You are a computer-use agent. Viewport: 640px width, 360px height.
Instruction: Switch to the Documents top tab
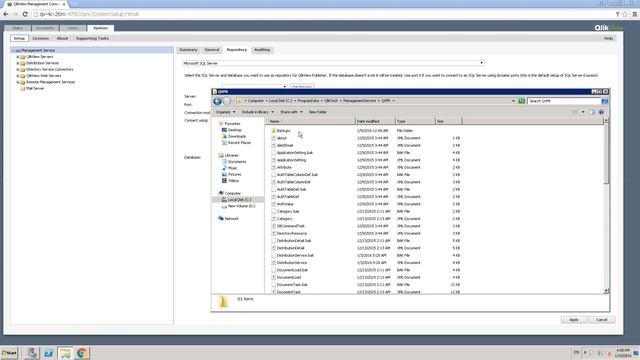(x=45, y=28)
